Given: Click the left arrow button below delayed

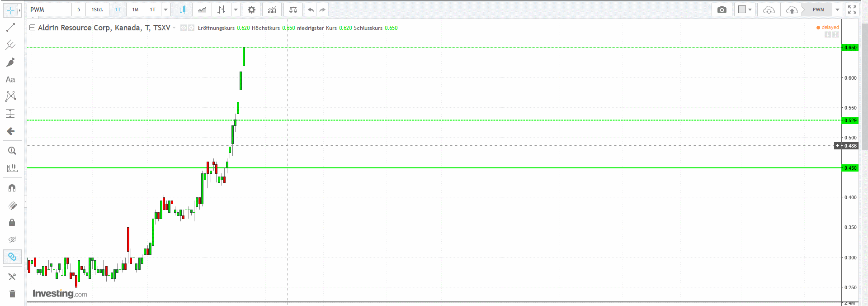Looking at the screenshot, I should (828, 35).
